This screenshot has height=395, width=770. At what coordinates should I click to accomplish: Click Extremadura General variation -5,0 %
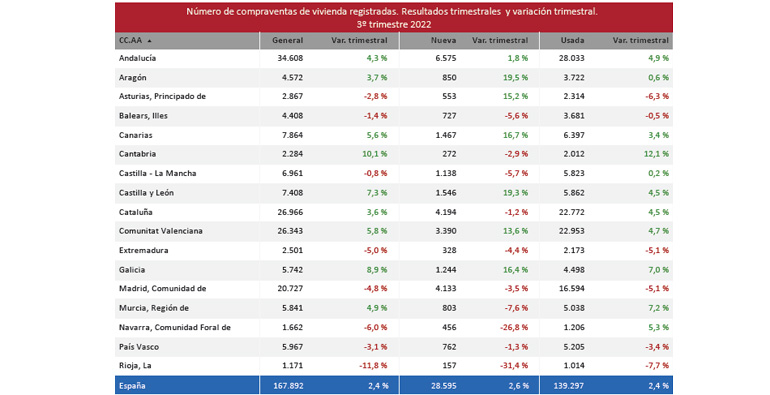tap(376, 251)
